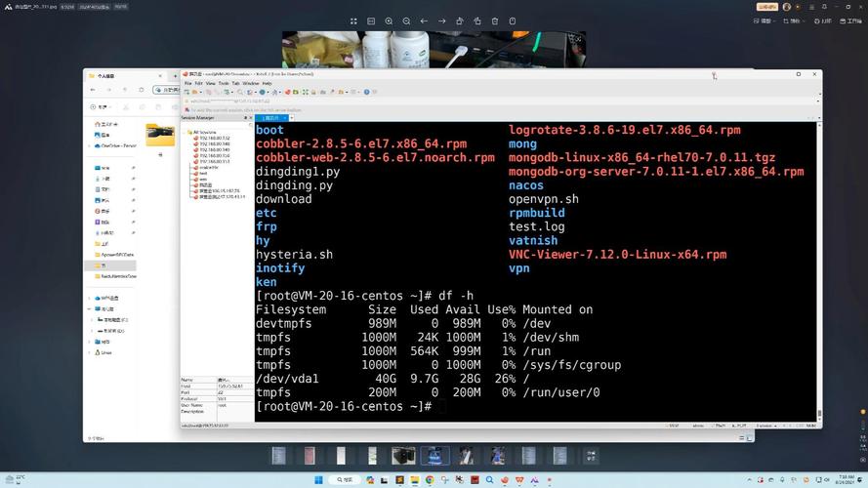Select the first filmstrip thumbnail

[x=278, y=456]
